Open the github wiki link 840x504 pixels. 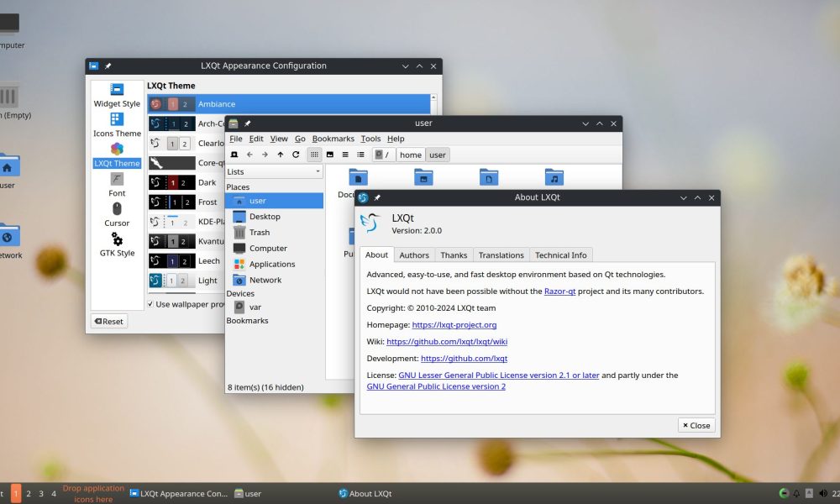[x=447, y=342]
